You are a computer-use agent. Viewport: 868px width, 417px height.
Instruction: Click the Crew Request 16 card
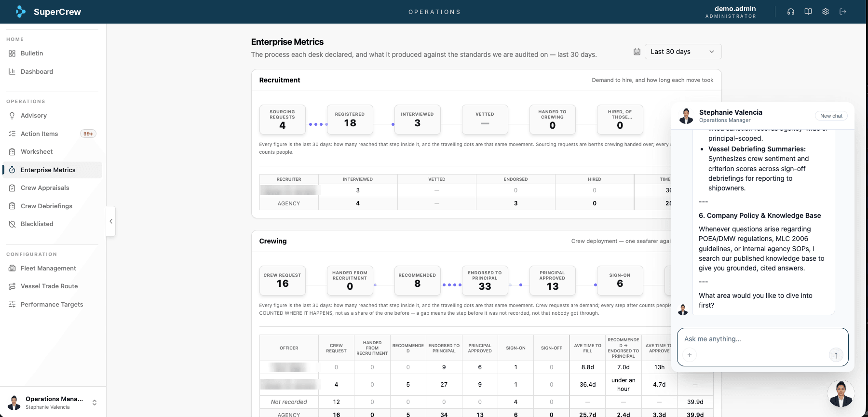coord(283,281)
